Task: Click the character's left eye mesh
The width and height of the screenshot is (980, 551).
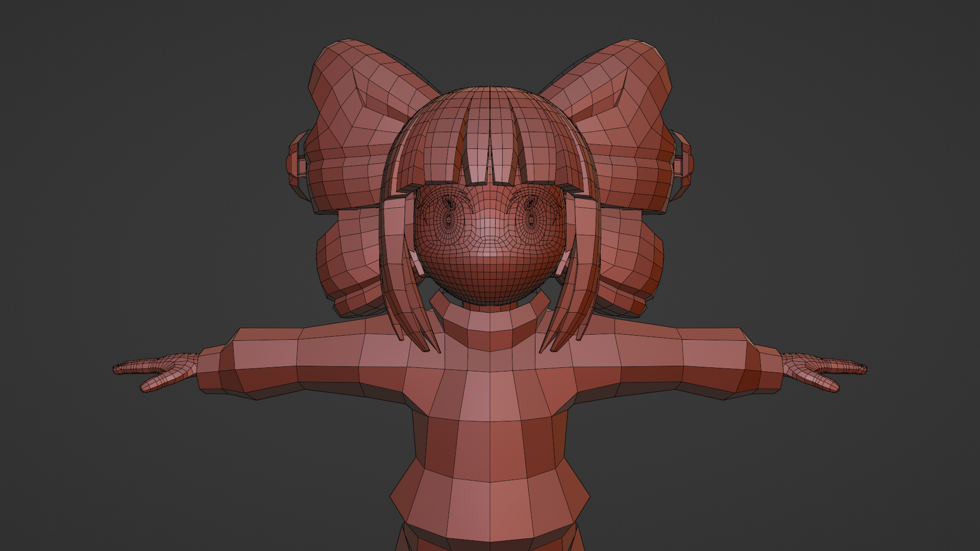Action: click(448, 218)
